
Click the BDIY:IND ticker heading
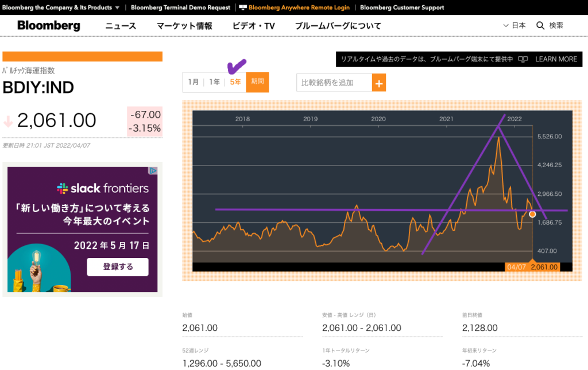(38, 88)
